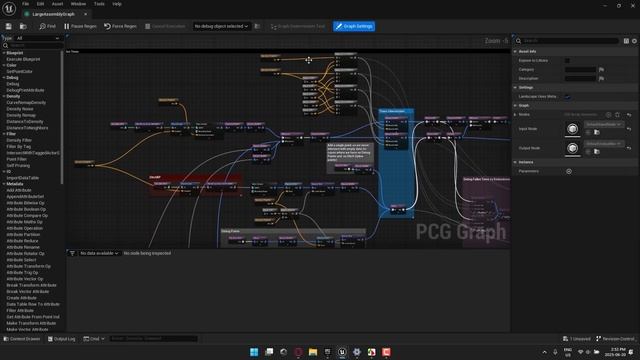Collapse the Debug category in palette
The image size is (640, 360).
[x=4, y=78]
